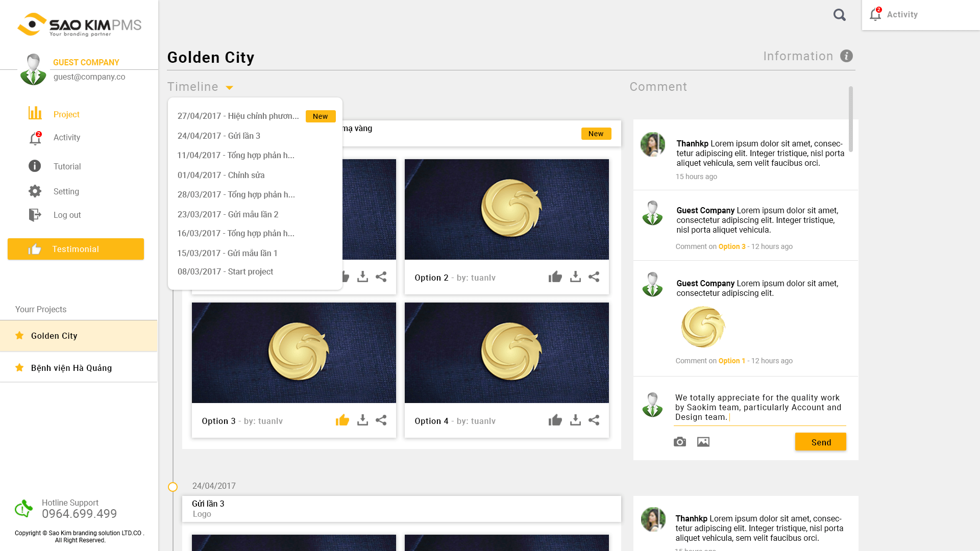Open the Information details icon

846,56
